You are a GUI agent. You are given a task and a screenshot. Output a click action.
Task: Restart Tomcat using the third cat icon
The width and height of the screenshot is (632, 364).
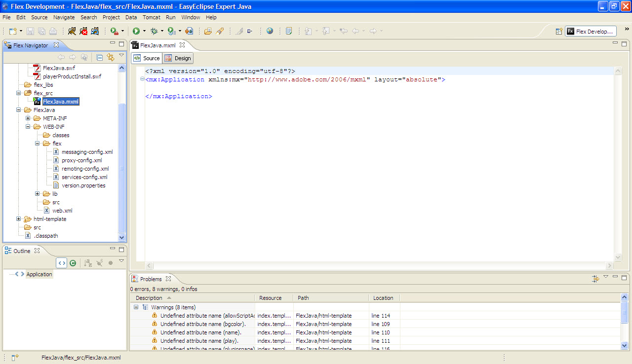95,31
